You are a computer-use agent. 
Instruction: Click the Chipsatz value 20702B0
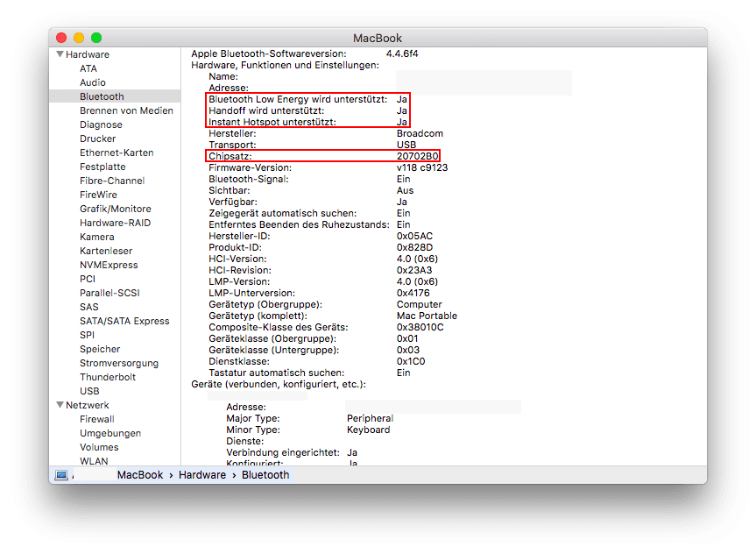[x=418, y=156]
